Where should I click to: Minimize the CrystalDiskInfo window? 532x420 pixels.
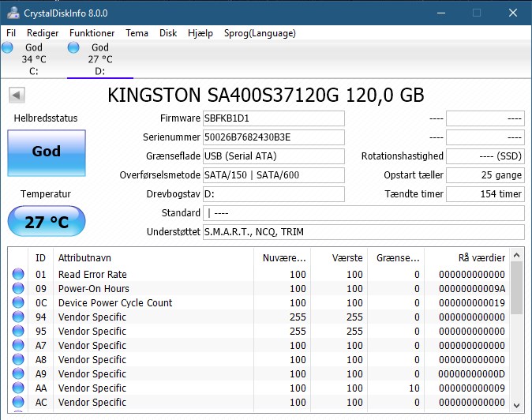pos(441,13)
